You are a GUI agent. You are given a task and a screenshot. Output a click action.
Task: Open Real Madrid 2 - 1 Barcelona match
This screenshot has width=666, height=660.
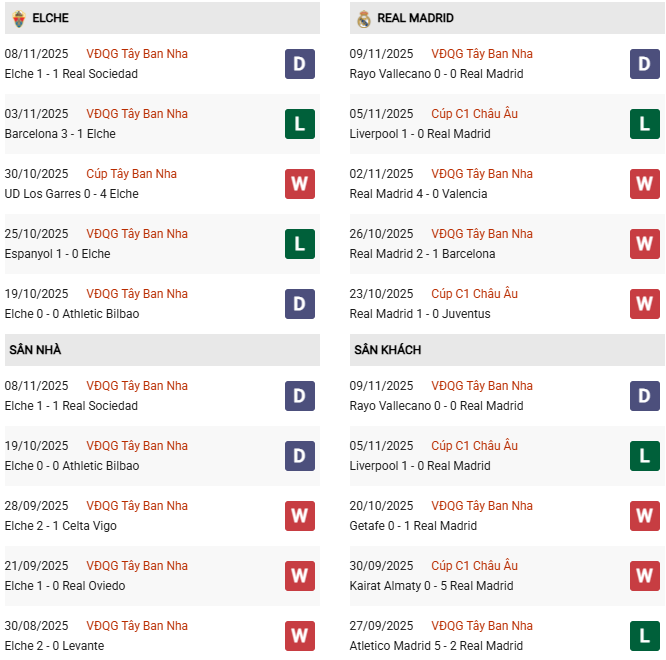tap(422, 254)
